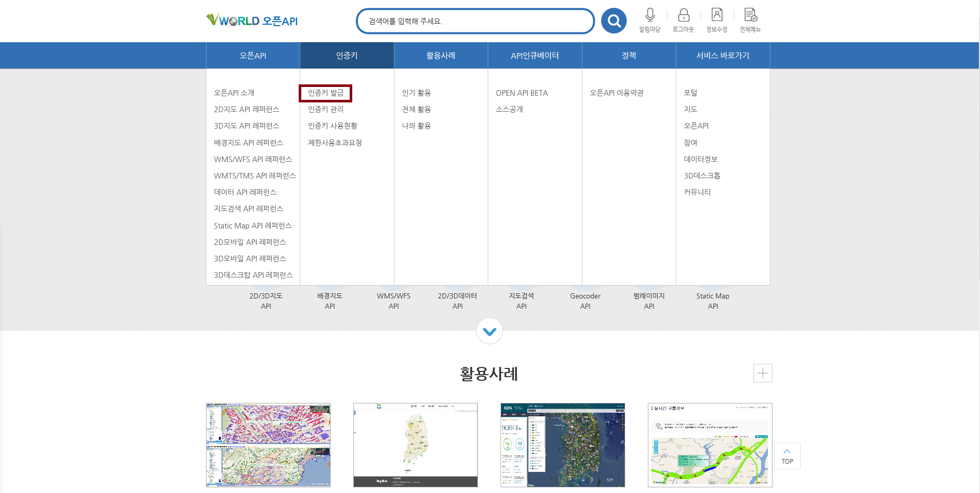The width and height of the screenshot is (980, 493).
Task: Select 인증키 관리 submenu item
Action: point(325,110)
